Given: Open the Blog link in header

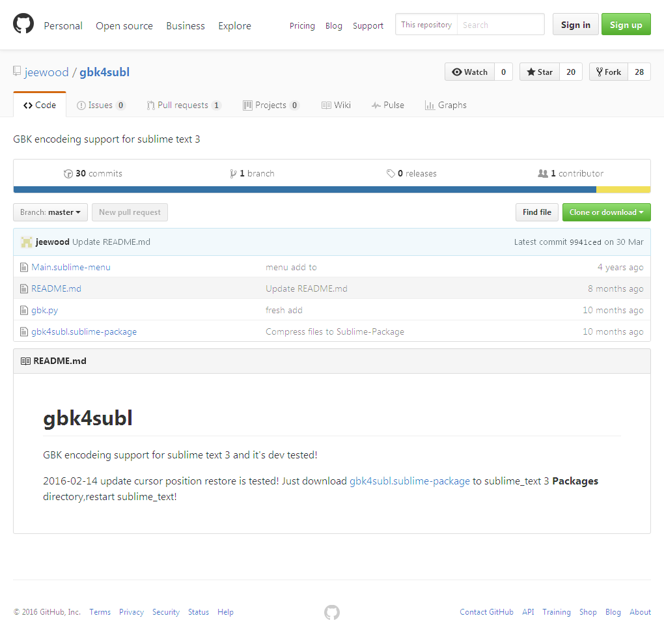Looking at the screenshot, I should 334,26.
